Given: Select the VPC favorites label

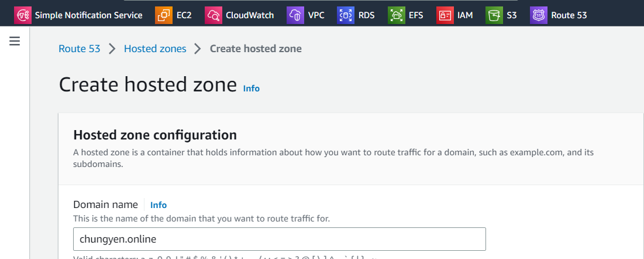Looking at the screenshot, I should [316, 15].
